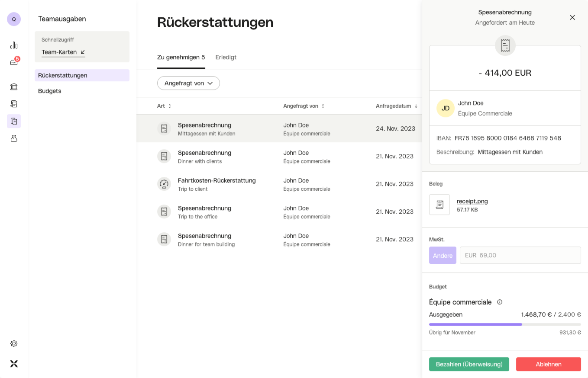Sort the table by Art column

[x=164, y=106]
